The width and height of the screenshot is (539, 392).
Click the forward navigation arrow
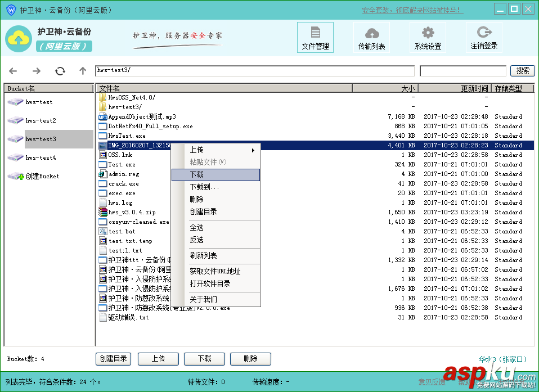point(36,71)
